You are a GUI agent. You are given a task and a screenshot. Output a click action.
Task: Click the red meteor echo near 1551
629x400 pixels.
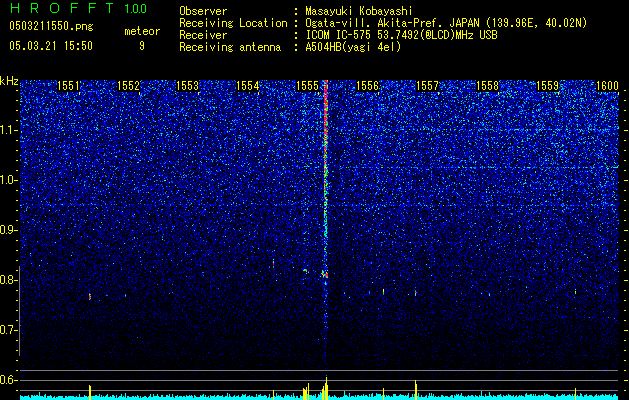[x=90, y=296]
